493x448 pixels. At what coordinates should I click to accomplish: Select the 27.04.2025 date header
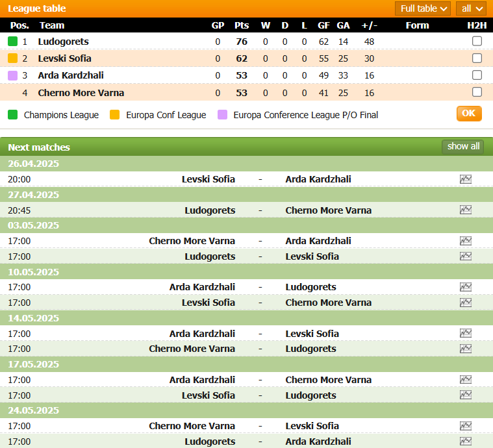(247, 195)
